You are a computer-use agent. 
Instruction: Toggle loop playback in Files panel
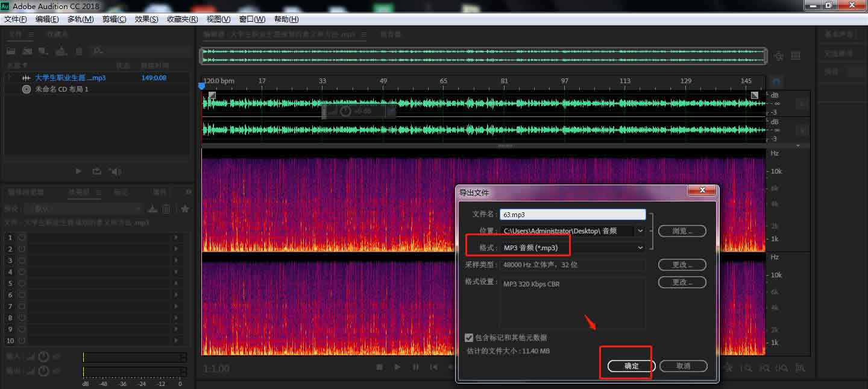point(96,171)
